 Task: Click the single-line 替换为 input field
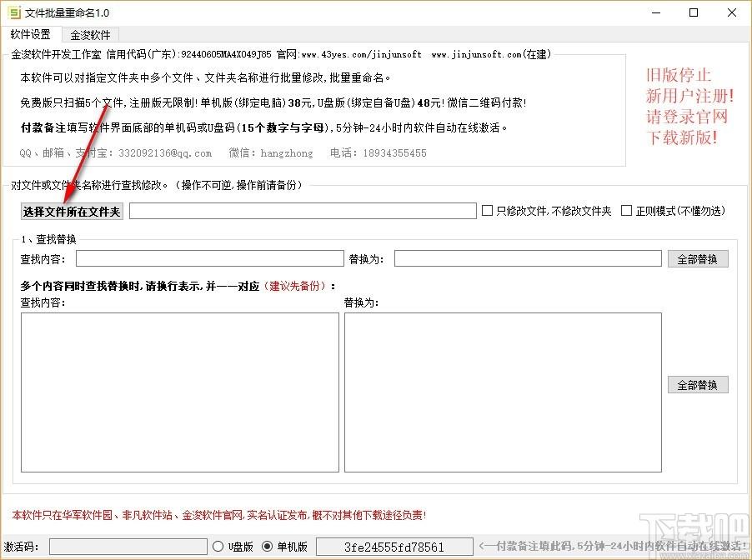528,258
